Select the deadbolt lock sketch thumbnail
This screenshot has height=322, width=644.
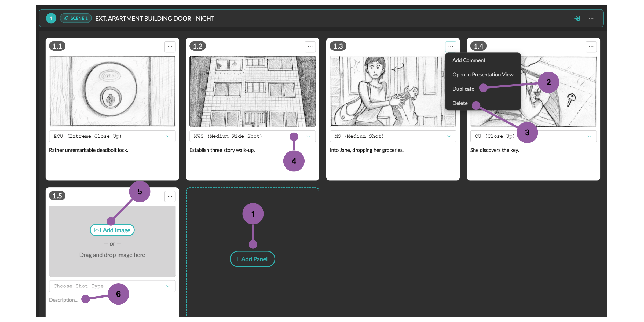tap(112, 91)
